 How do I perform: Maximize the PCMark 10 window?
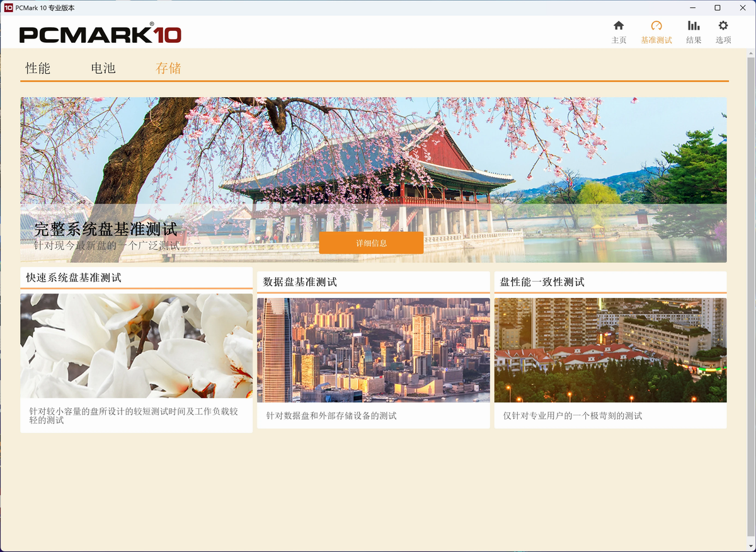[x=718, y=8]
